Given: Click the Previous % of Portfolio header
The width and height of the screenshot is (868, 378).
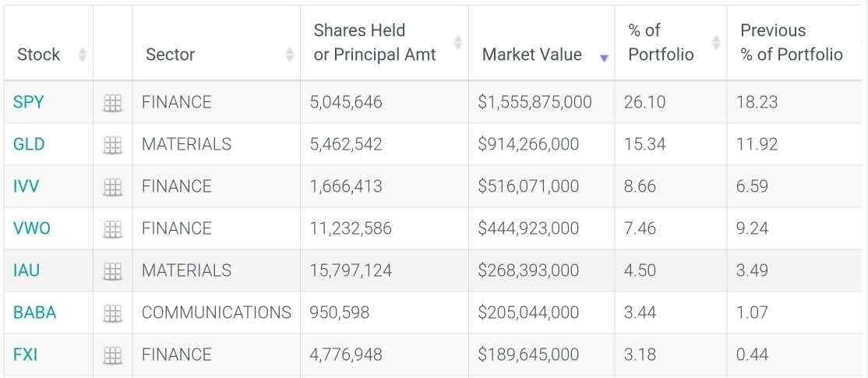Looking at the screenshot, I should (x=791, y=42).
